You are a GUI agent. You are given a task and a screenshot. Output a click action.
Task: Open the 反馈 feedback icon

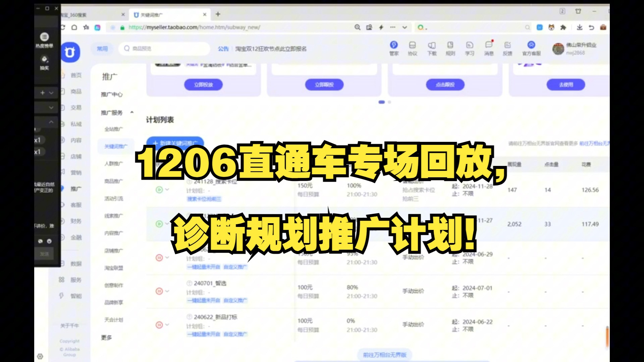[507, 45]
